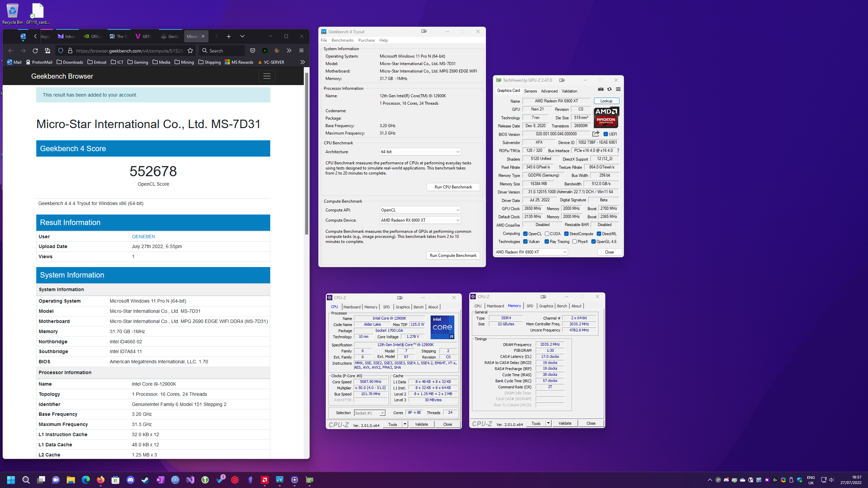
Task: Expand the Compute API OpenCL dropdown
Action: (x=420, y=210)
